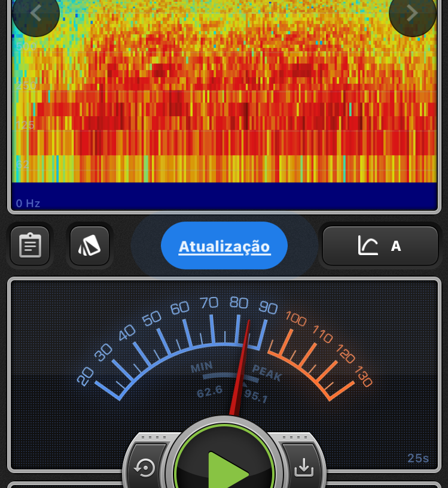Tap the 60 mark on the dB scale

coord(179,308)
